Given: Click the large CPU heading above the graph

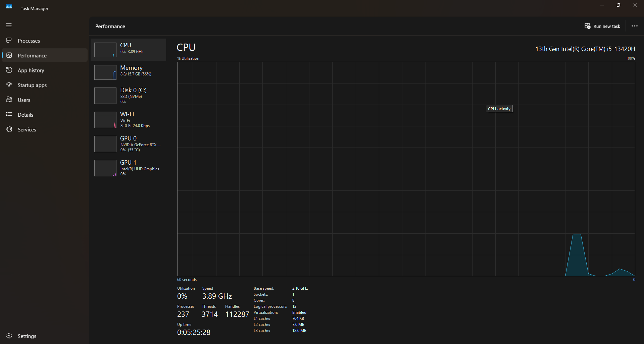Looking at the screenshot, I should [186, 47].
